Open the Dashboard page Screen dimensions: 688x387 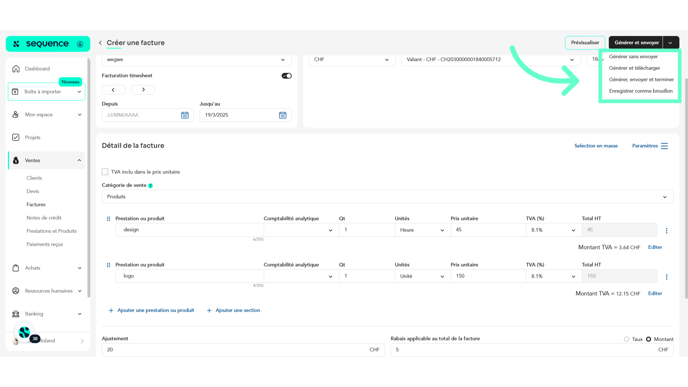click(x=37, y=69)
